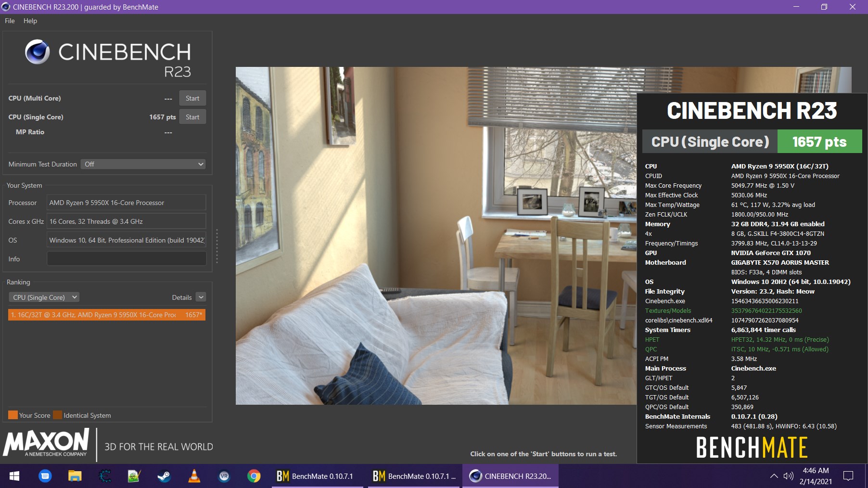Restore down the Cinebench window

point(824,7)
